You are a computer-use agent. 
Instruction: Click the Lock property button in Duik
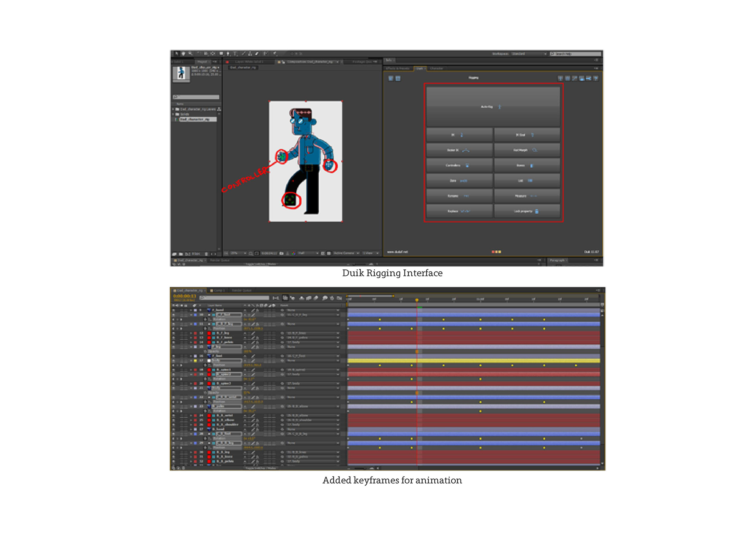(x=527, y=211)
